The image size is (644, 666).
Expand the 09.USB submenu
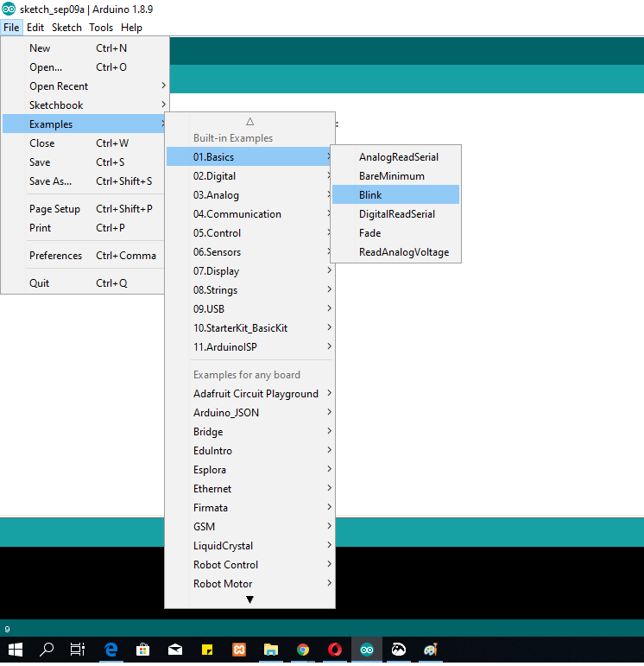click(250, 308)
